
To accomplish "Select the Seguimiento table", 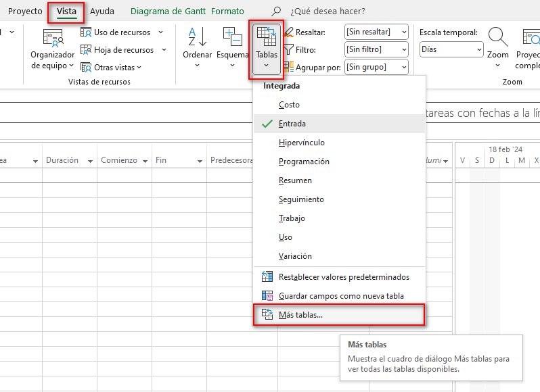I will click(x=301, y=199).
